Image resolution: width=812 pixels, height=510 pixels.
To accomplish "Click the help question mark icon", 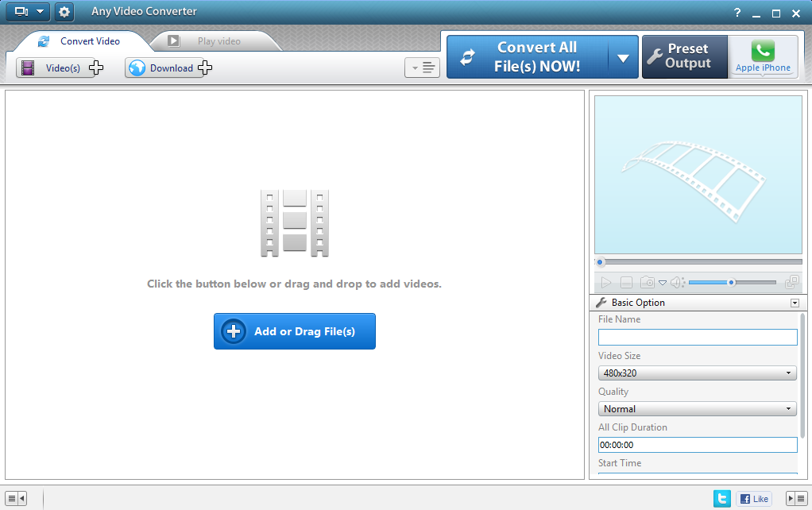I will pyautogui.click(x=737, y=13).
